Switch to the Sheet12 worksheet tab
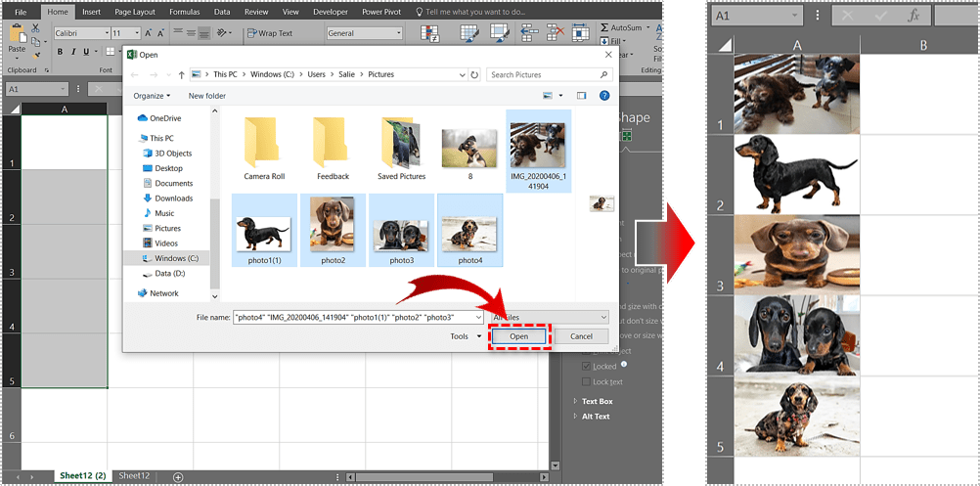This screenshot has height=486, width=980. [x=133, y=475]
